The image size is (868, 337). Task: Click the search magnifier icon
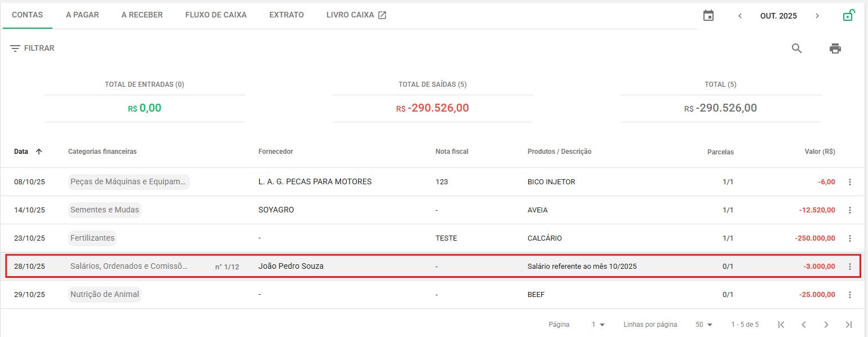tap(796, 48)
